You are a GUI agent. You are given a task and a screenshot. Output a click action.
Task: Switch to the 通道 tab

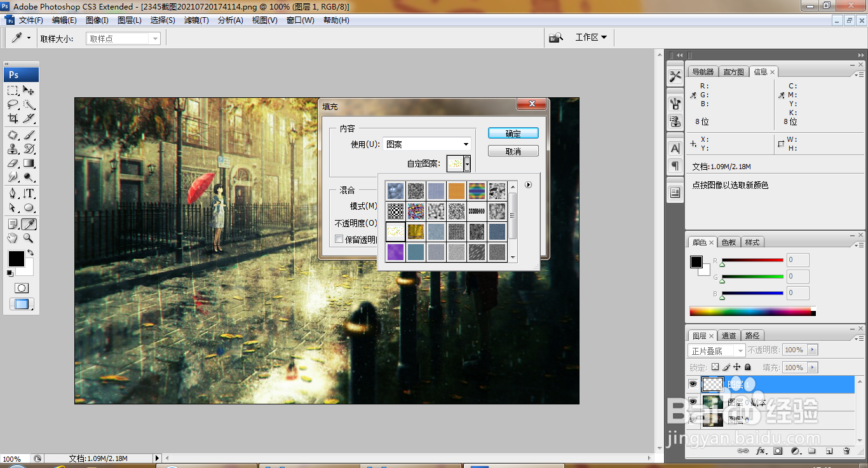coord(729,336)
